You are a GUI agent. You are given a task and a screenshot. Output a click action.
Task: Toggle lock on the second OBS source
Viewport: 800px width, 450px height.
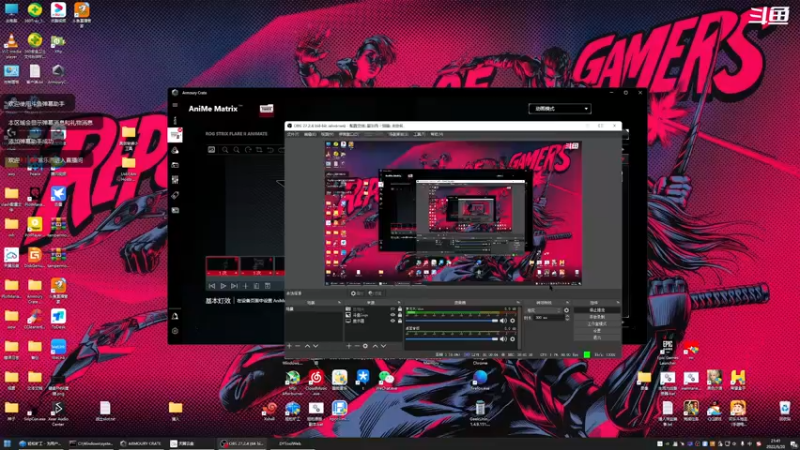tap(400, 315)
